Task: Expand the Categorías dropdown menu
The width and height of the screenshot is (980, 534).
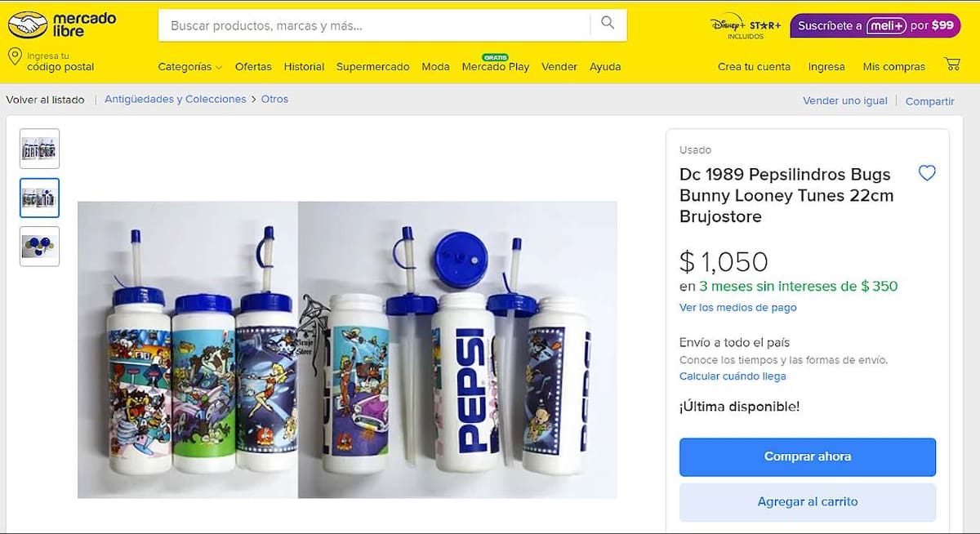Action: click(189, 67)
